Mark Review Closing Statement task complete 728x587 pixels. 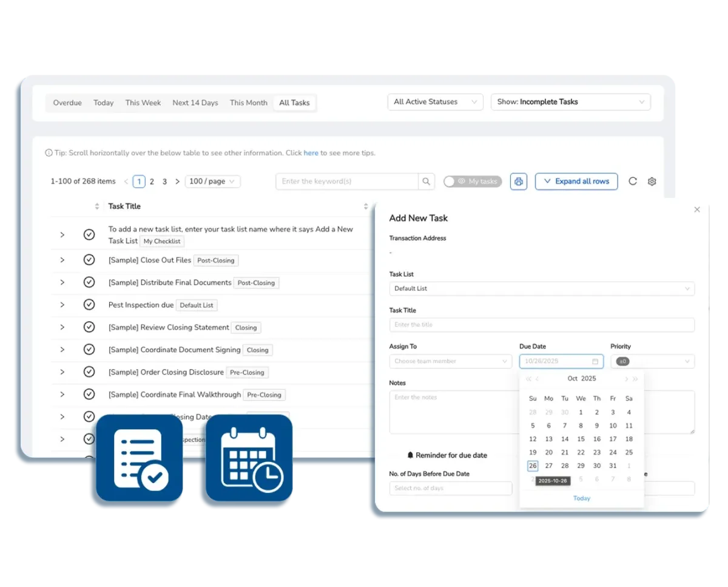tap(89, 327)
